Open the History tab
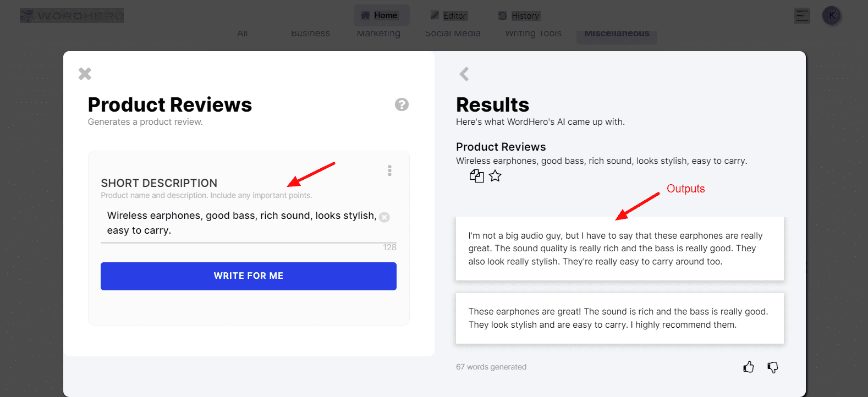This screenshot has width=868, height=397. click(519, 15)
